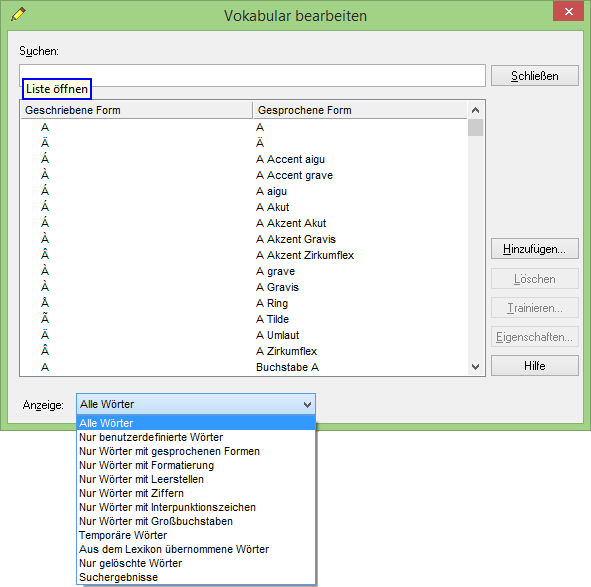
Task: Click the Schließen button
Action: tap(534, 76)
